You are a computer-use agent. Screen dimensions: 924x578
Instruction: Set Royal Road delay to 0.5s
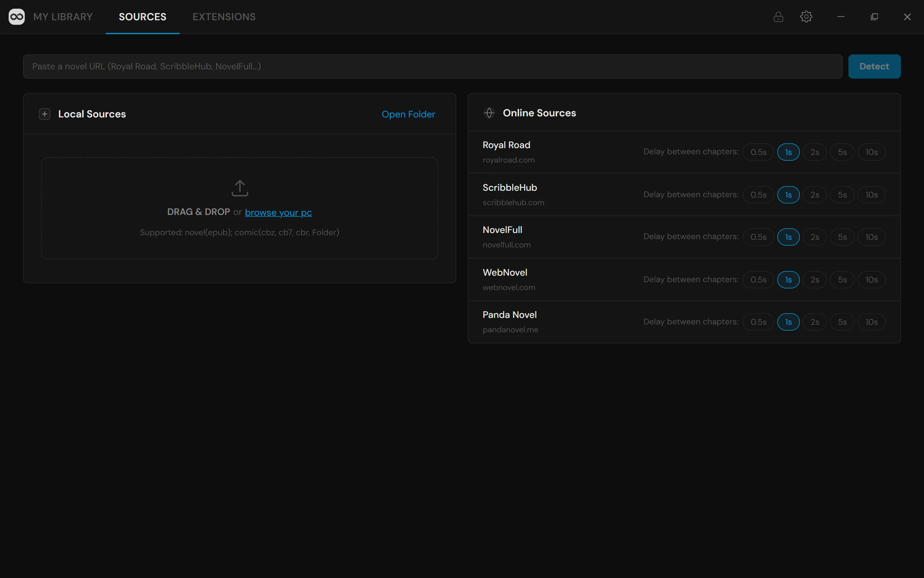click(x=758, y=152)
